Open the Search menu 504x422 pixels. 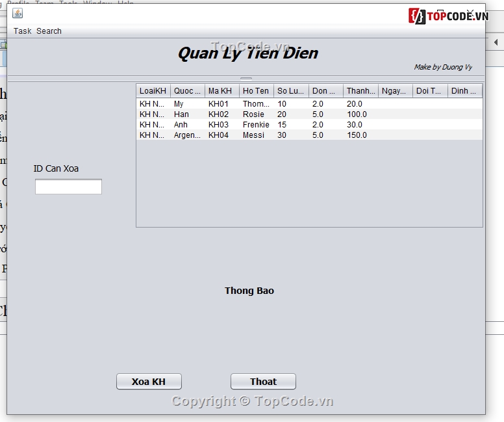coord(49,31)
